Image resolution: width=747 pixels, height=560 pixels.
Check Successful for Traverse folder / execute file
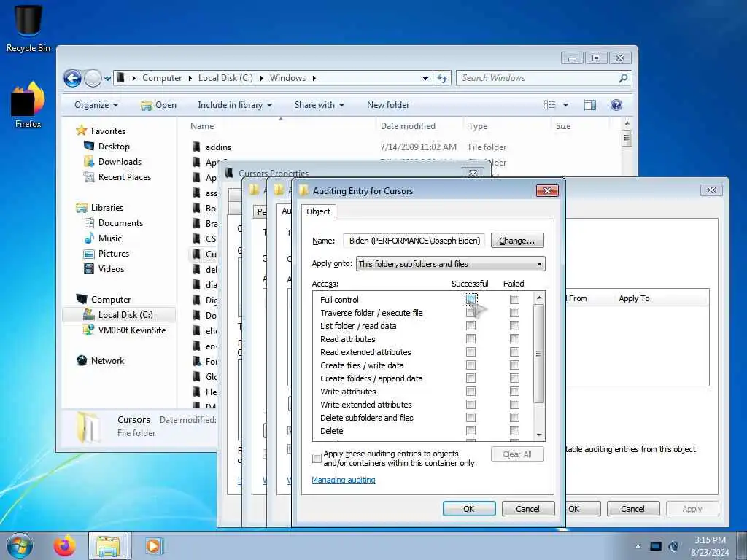point(471,312)
